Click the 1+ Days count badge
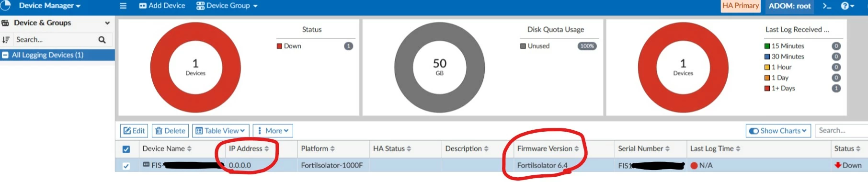Image resolution: width=868 pixels, height=182 pixels. point(836,88)
